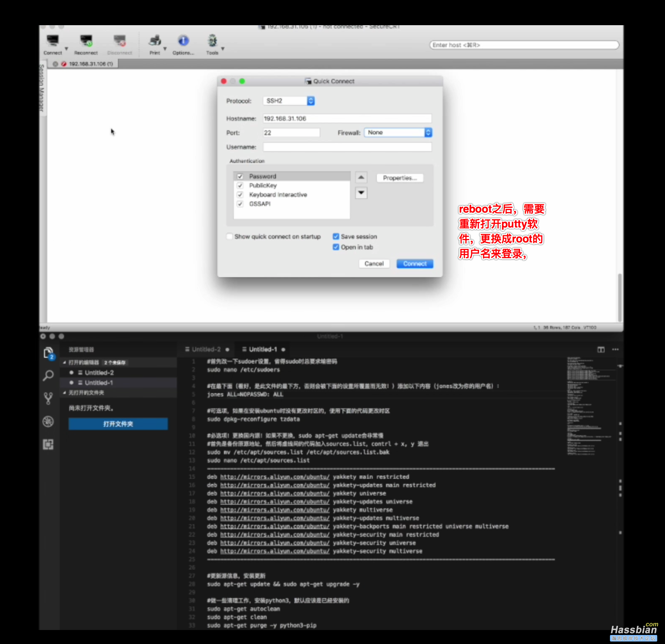Switch to the Untitled-2 editor tab
Screen dimensions: 665x644
click(x=206, y=349)
